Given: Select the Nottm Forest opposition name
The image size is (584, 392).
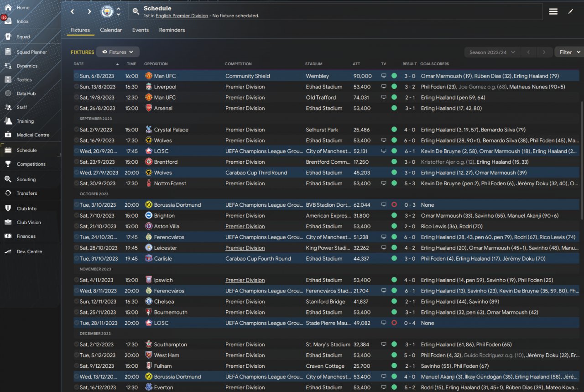Looking at the screenshot, I should (x=170, y=183).
